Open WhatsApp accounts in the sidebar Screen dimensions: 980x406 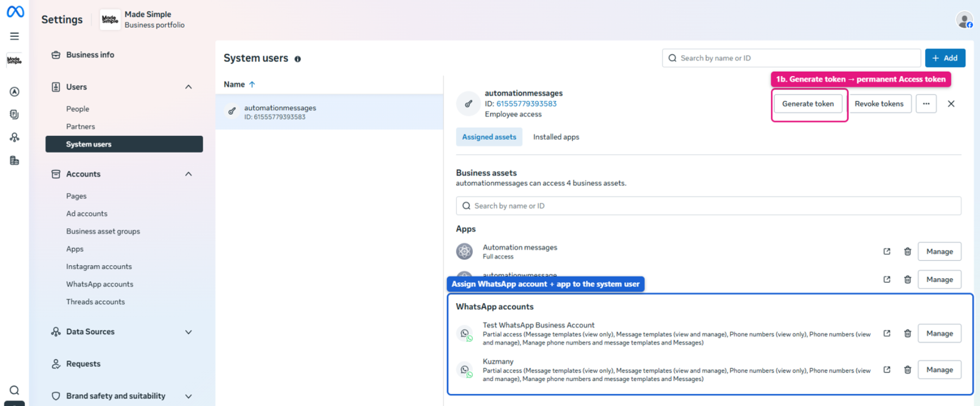pyautogui.click(x=100, y=284)
